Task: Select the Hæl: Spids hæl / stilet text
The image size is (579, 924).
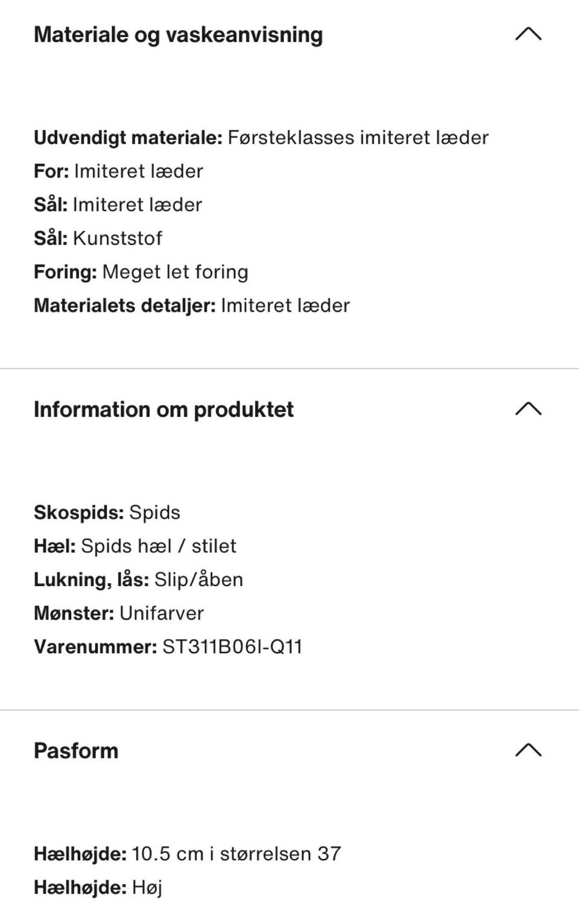Action: [x=134, y=546]
